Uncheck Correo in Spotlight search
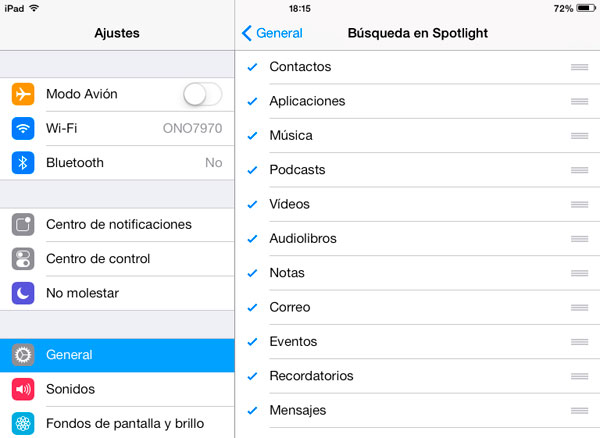The image size is (600, 438). tap(252, 308)
